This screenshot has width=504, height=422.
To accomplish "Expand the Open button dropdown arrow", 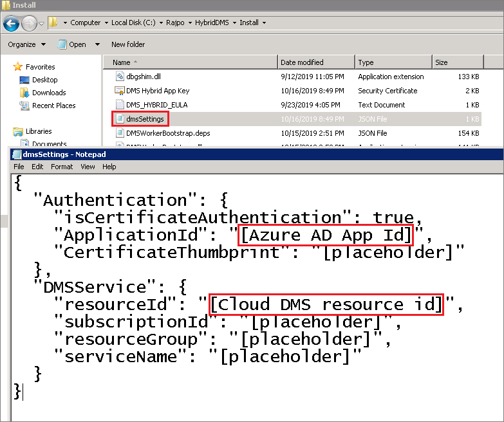I will (x=97, y=44).
